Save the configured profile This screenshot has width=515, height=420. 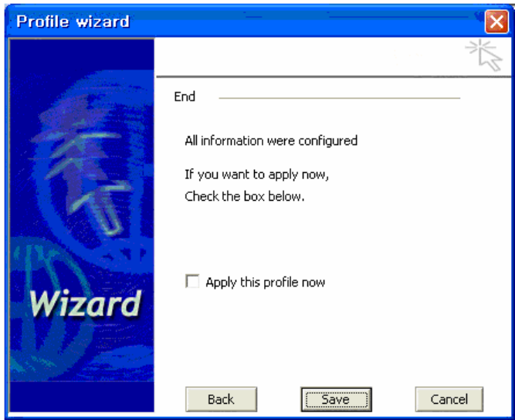click(x=336, y=399)
